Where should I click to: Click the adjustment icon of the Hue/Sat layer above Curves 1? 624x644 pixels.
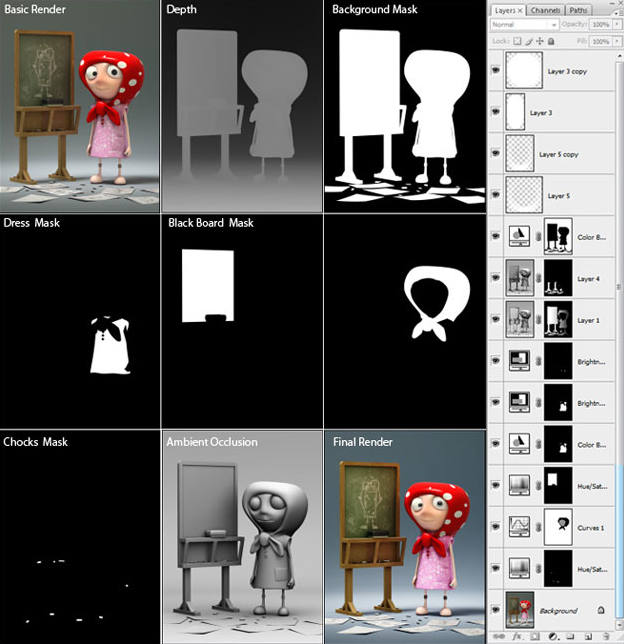point(519,485)
